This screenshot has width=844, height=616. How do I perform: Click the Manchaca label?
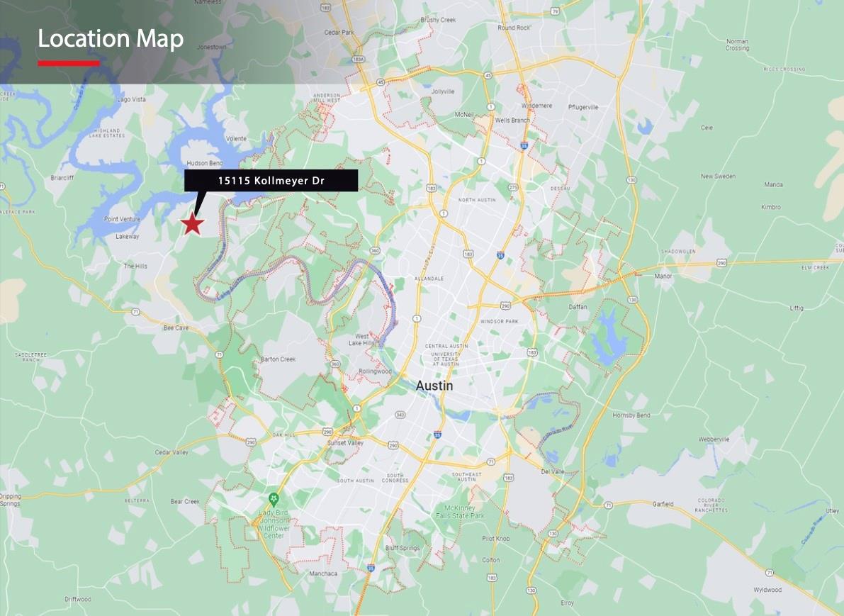click(323, 573)
